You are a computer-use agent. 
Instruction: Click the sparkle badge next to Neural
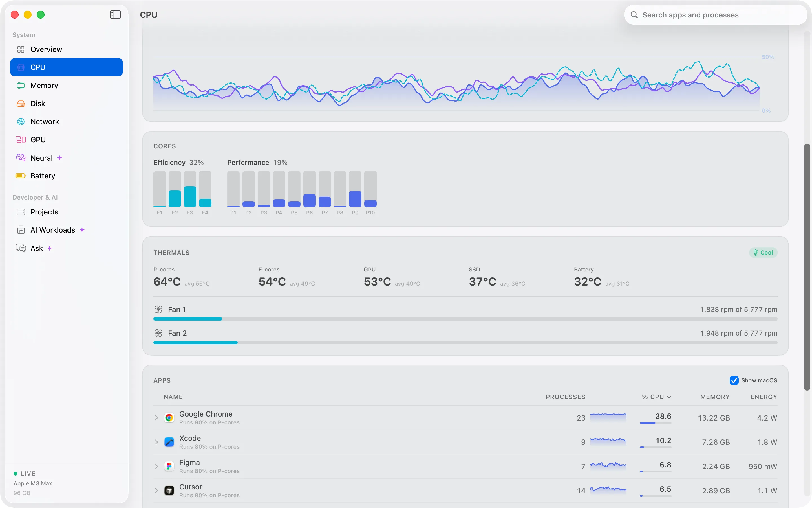59,157
